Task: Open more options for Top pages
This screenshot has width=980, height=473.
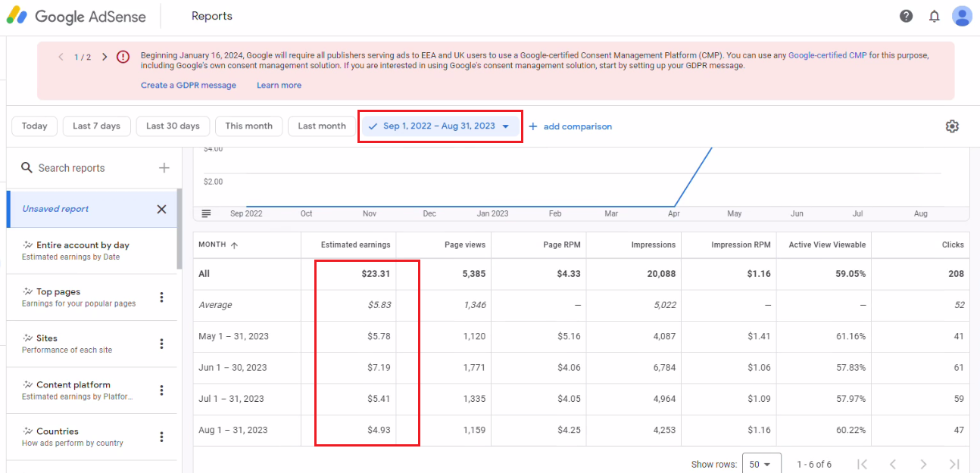Action: point(161,297)
